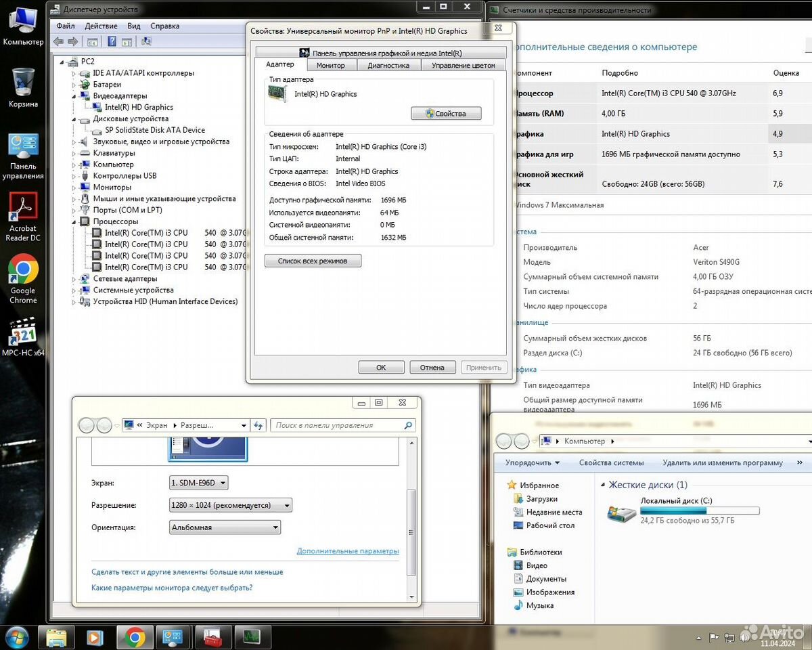The width and height of the screenshot is (812, 650).
Task: Open the Разрешение 1280 × 1024 dropdown
Action: click(x=231, y=505)
